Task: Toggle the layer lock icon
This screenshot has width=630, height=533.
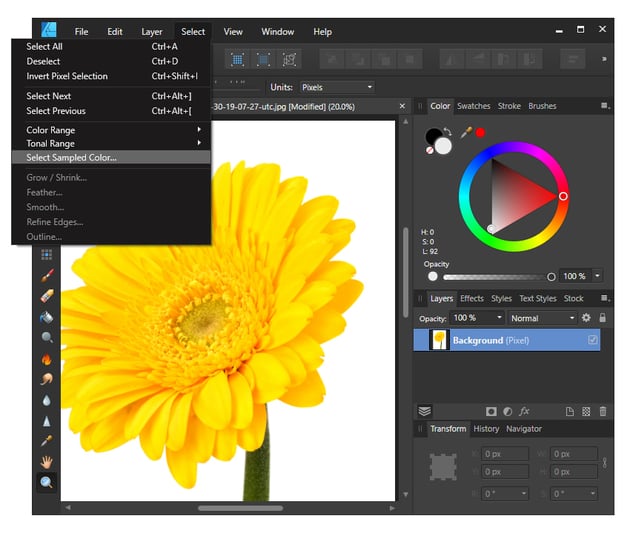Action: [x=603, y=318]
